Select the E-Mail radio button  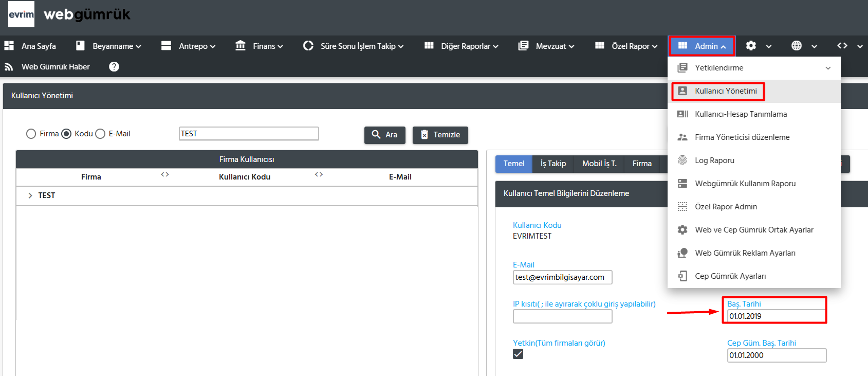tap(101, 134)
